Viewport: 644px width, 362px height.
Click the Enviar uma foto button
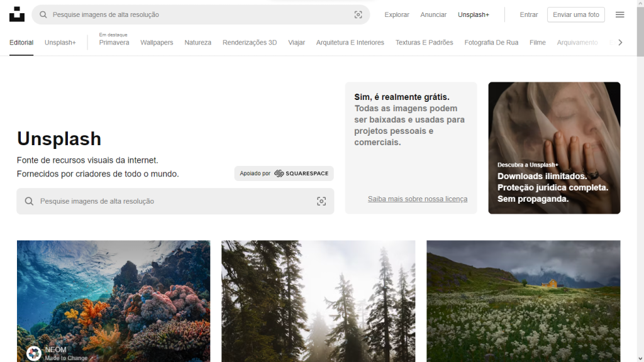pyautogui.click(x=575, y=14)
